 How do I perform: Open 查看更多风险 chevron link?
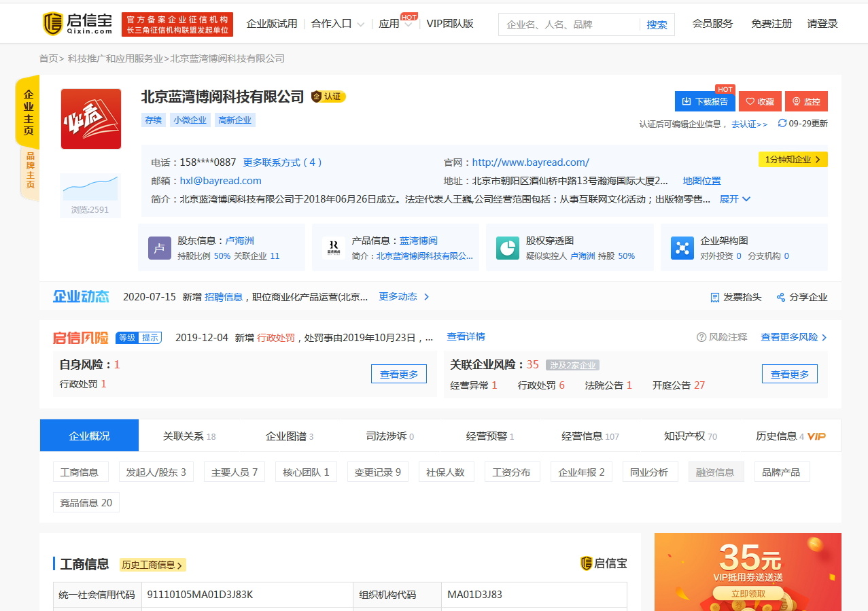click(794, 337)
